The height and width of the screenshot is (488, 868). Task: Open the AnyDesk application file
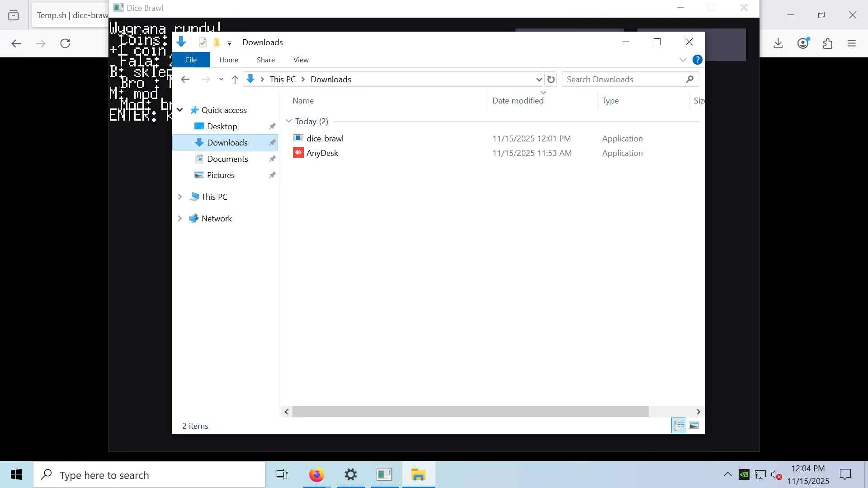click(x=322, y=153)
